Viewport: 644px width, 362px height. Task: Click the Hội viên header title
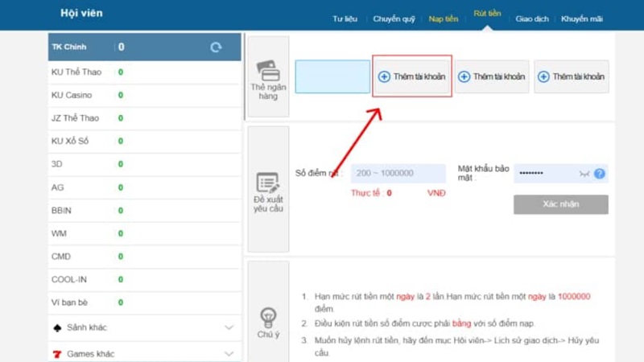(81, 13)
